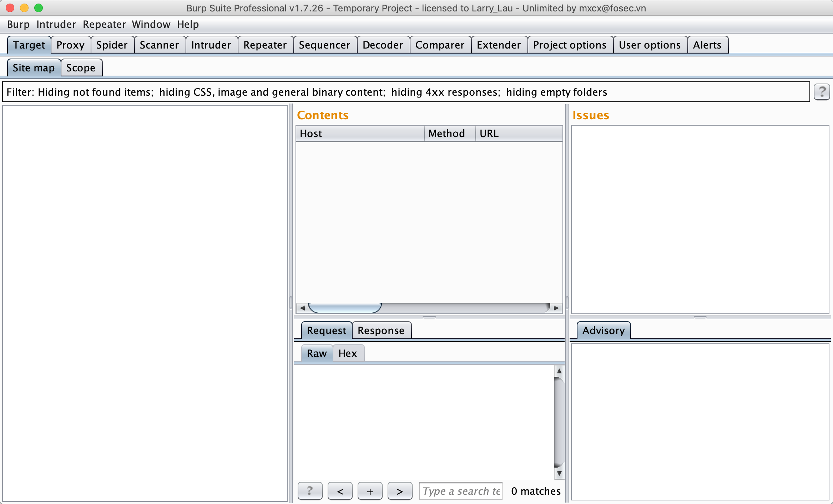Click the search term input field

[x=460, y=491]
